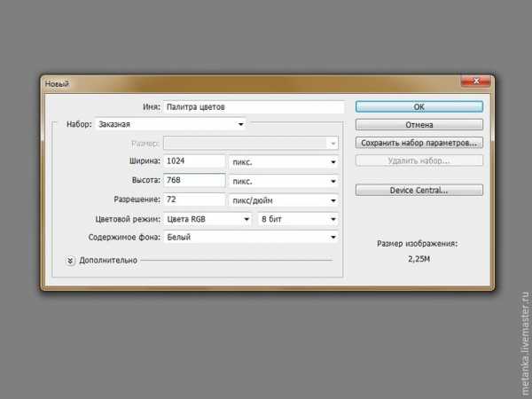Close the Новый dialog window
Viewport: 532px width, 399px height.
point(475,81)
